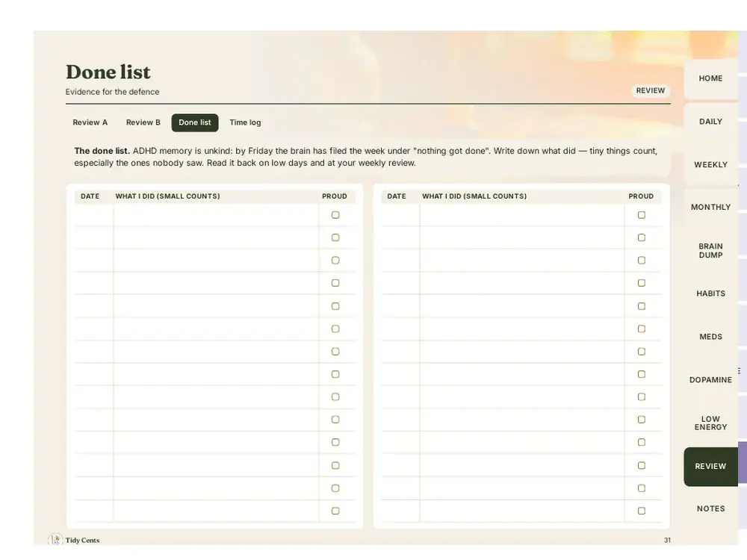Open the Time log sub-tab
Viewport: 747px width, 560px height.
click(245, 122)
